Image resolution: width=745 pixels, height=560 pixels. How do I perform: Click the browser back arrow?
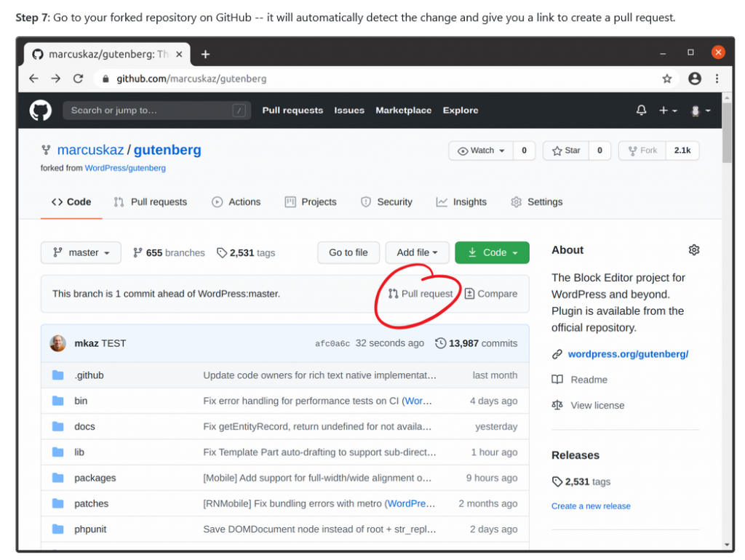coord(33,79)
